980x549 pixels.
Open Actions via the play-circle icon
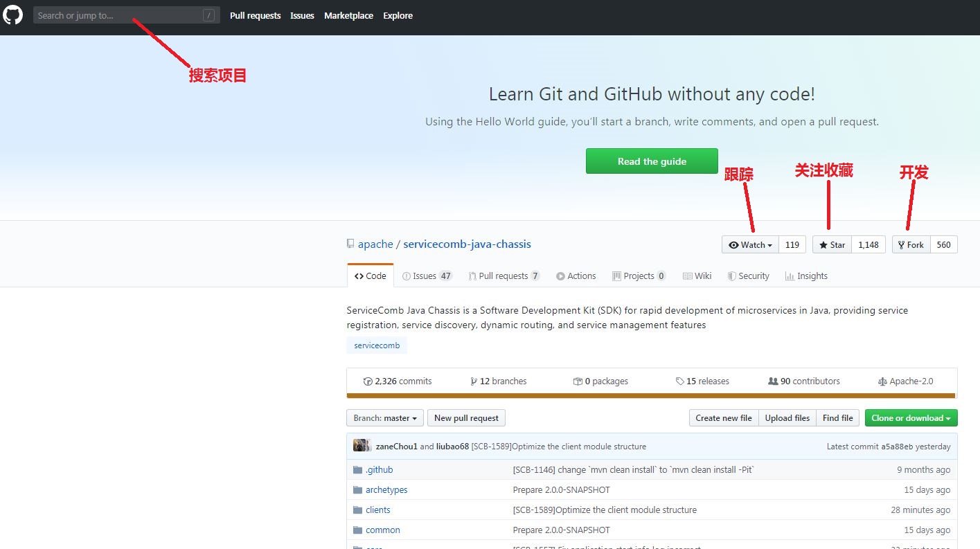click(561, 276)
